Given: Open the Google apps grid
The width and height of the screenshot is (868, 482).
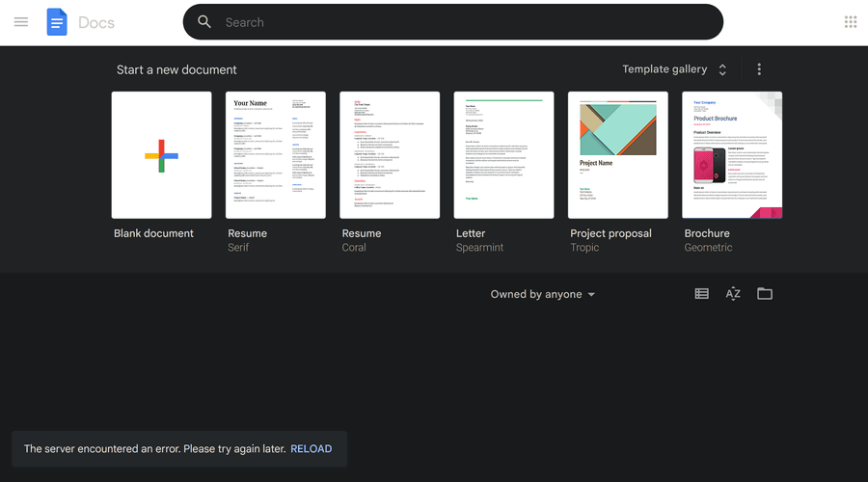Looking at the screenshot, I should click(x=850, y=22).
